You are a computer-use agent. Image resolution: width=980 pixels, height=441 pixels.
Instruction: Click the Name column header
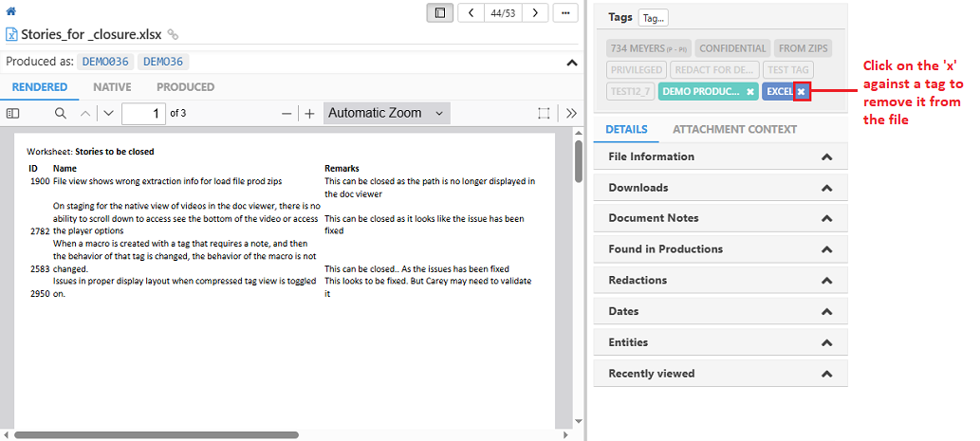click(x=65, y=169)
